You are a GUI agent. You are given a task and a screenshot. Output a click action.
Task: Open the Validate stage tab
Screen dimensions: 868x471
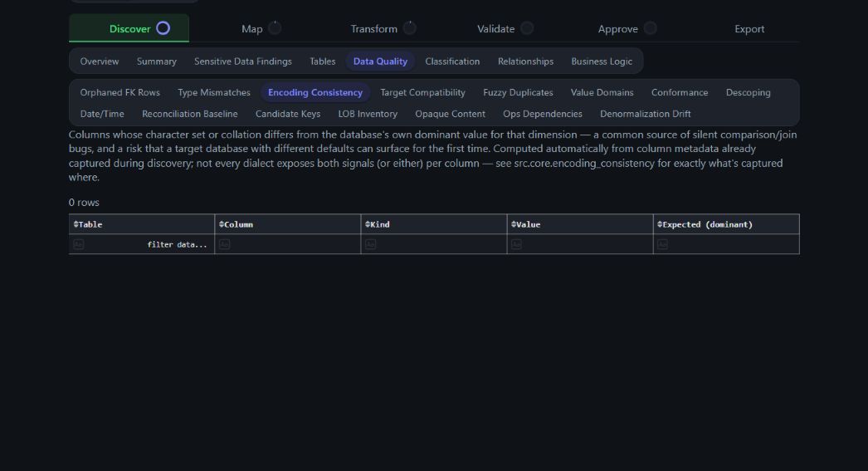click(x=496, y=29)
